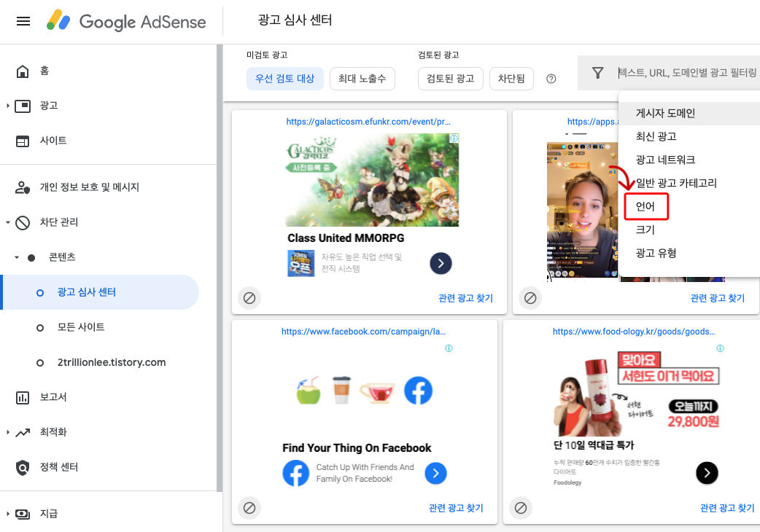Viewport: 760px width, 532px height.
Task: Collapse the 차단 관리 section arrow
Action: (8, 223)
